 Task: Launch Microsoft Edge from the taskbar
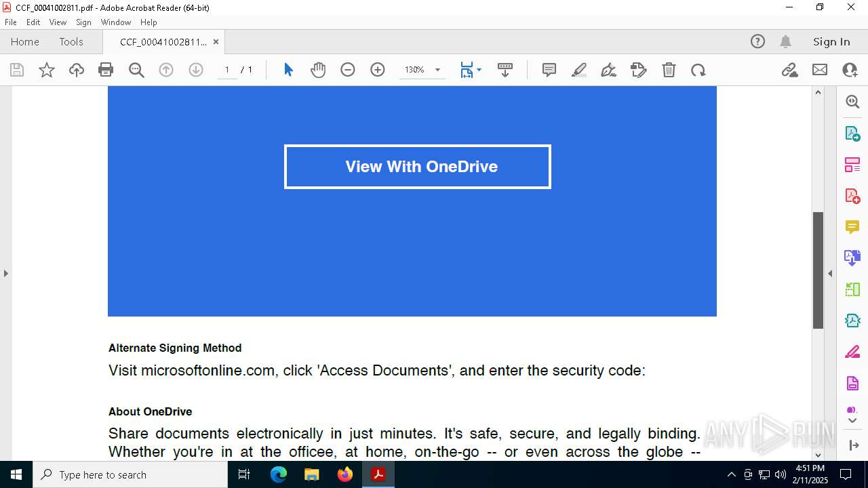point(279,474)
